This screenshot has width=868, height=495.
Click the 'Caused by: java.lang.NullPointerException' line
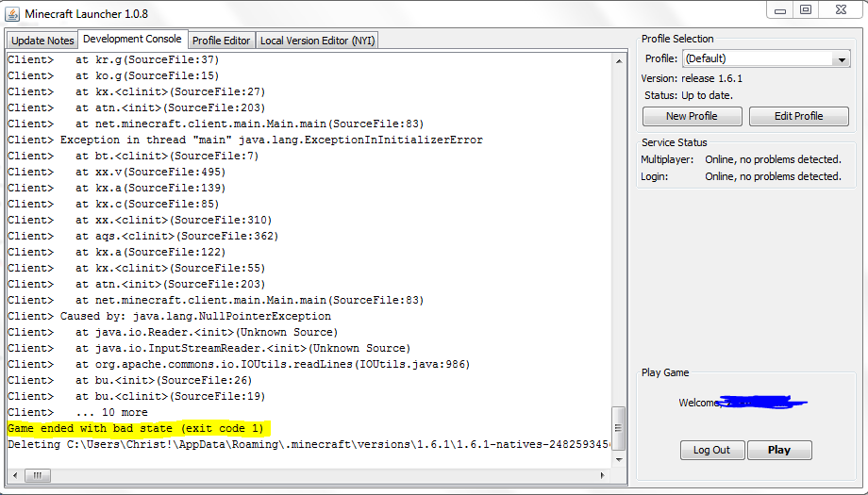[x=170, y=316]
